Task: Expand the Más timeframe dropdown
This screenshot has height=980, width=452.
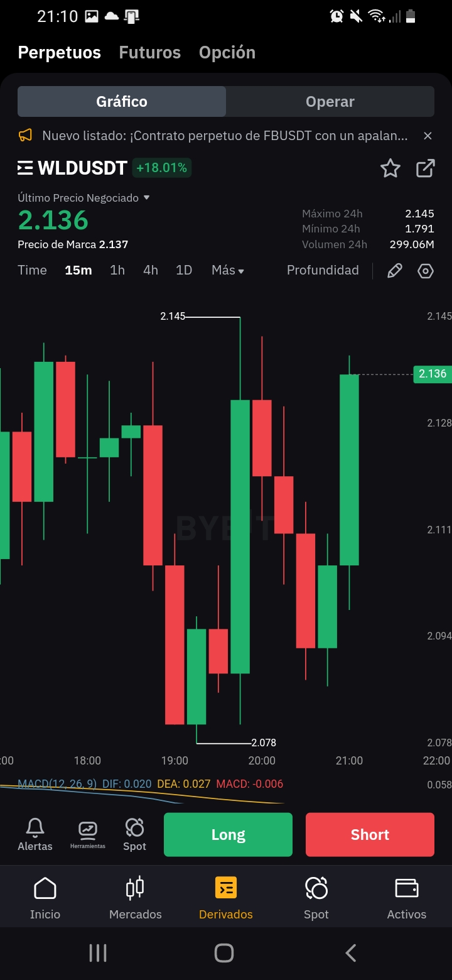Action: coord(228,270)
